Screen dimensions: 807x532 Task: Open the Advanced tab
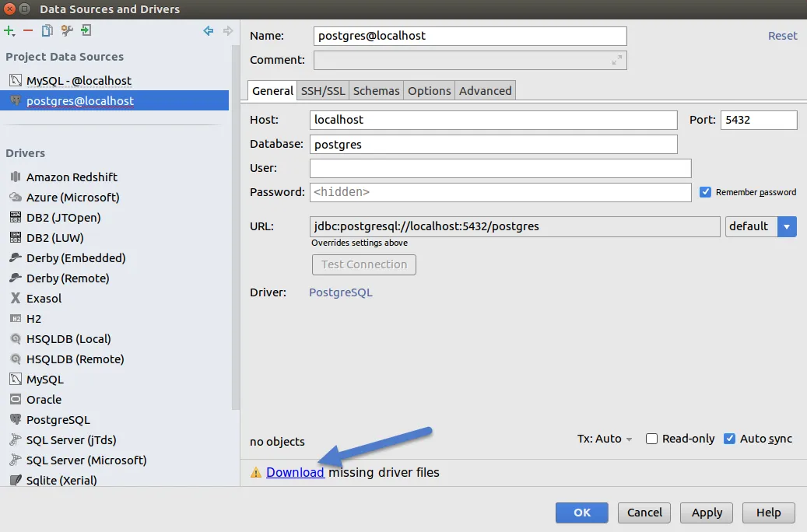coord(486,91)
